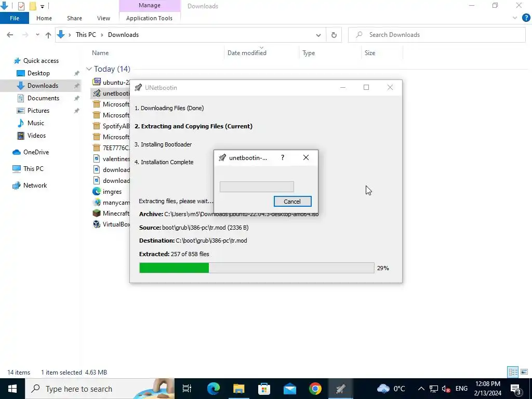Select the ubuntu ISO file icon
Viewport: 532px width, 399px height.
[x=97, y=82]
